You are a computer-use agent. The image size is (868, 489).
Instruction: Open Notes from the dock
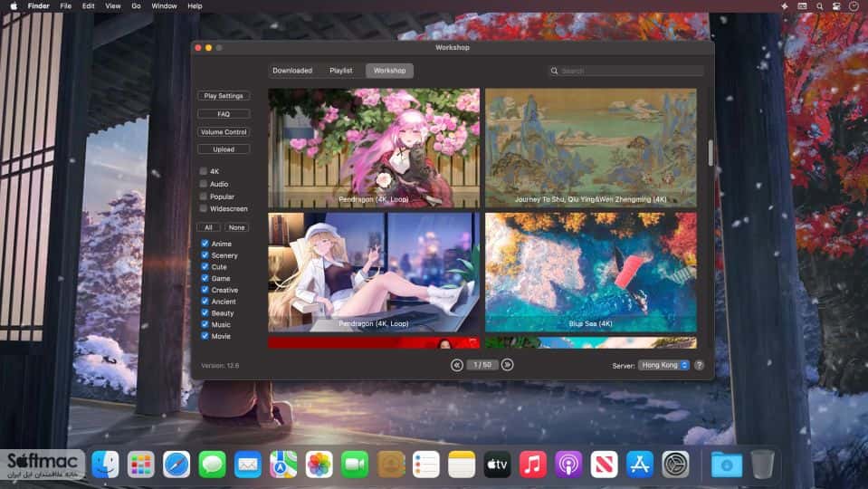462,464
